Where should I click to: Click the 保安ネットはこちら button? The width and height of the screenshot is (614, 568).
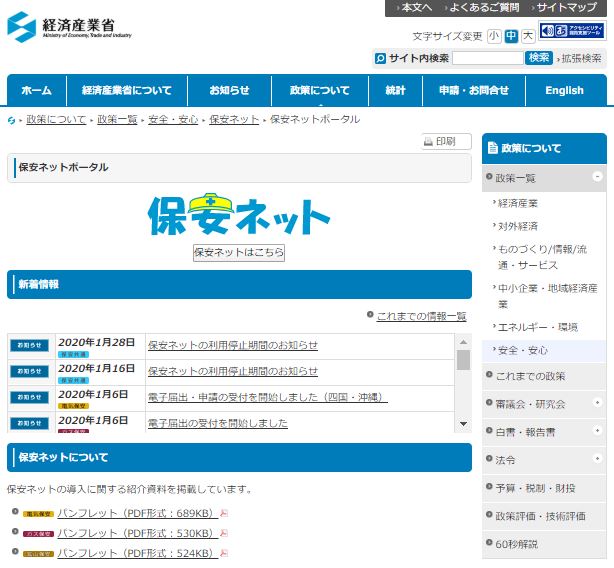[x=239, y=252]
